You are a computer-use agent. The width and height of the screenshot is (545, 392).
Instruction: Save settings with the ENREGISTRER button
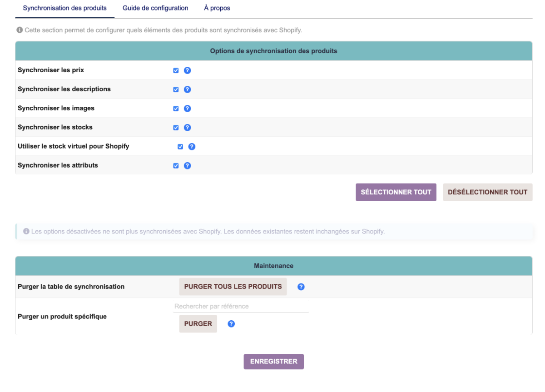tap(273, 361)
